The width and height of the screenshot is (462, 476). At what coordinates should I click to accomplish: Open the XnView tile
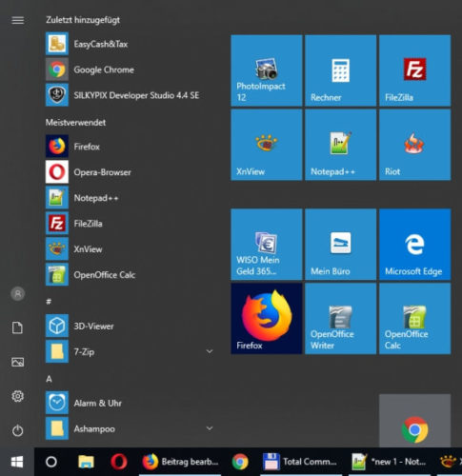tap(267, 145)
